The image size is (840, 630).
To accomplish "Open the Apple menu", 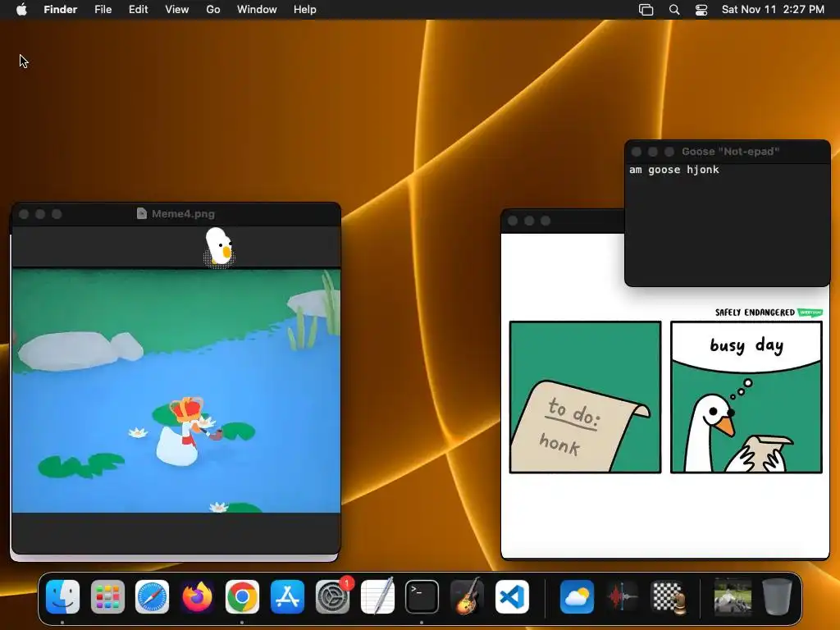I will pos(21,10).
